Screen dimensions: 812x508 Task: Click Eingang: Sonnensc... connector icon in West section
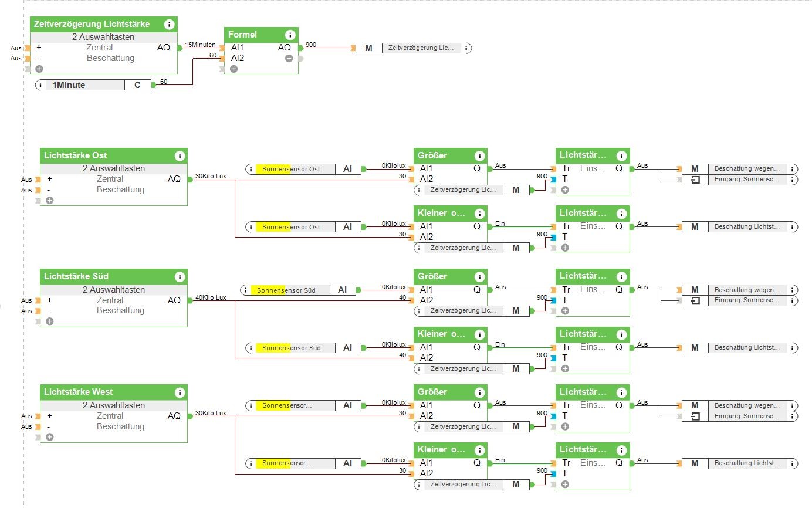695,416
